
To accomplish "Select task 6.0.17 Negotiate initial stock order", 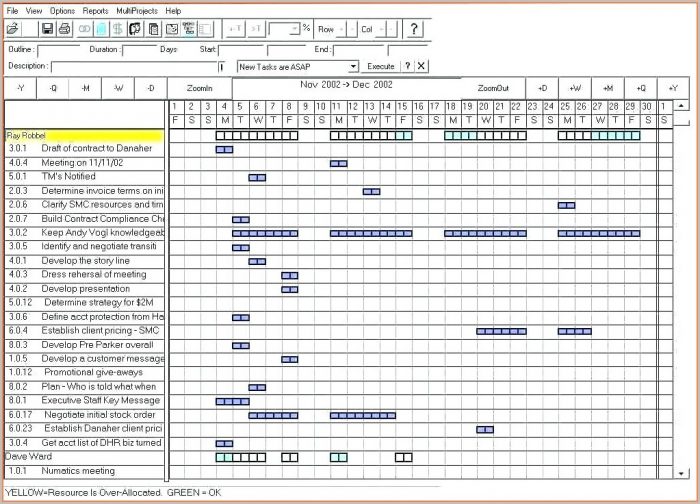I will [x=84, y=415].
